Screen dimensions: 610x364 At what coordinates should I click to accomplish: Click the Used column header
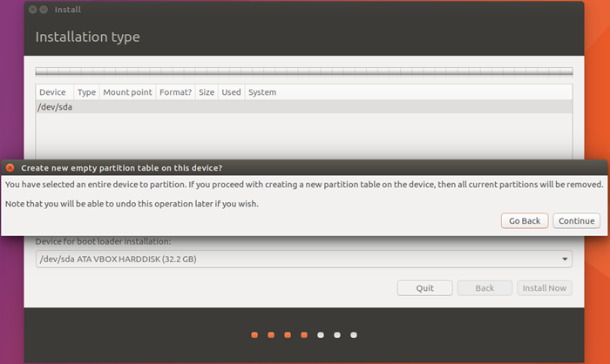(231, 92)
